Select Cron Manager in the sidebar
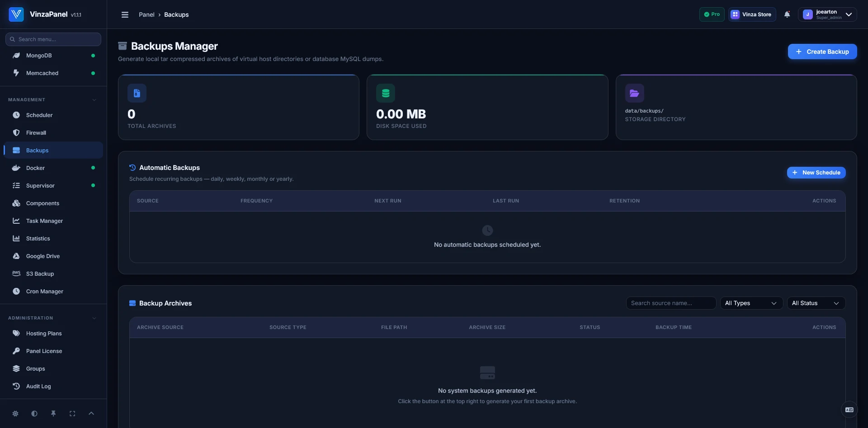Screen dimensions: 868x428 coord(53,292)
